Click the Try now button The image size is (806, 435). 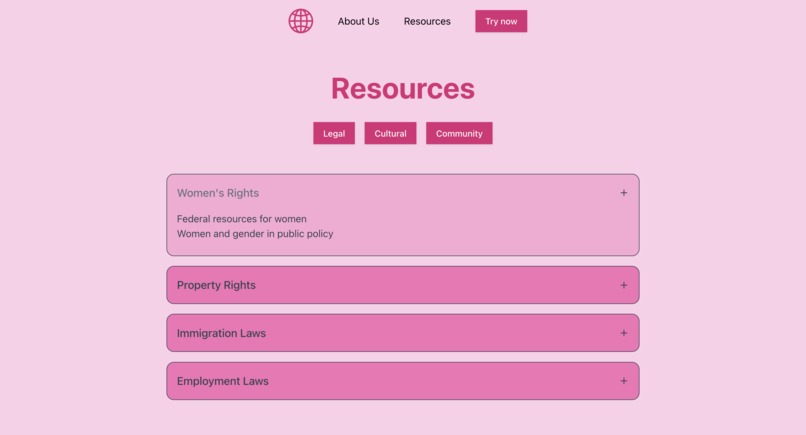pyautogui.click(x=501, y=21)
